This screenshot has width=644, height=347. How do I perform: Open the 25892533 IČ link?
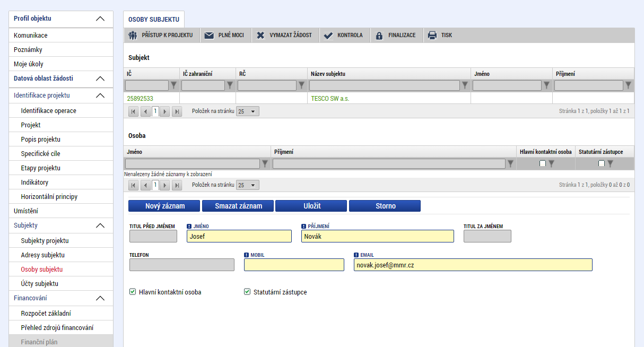140,99
